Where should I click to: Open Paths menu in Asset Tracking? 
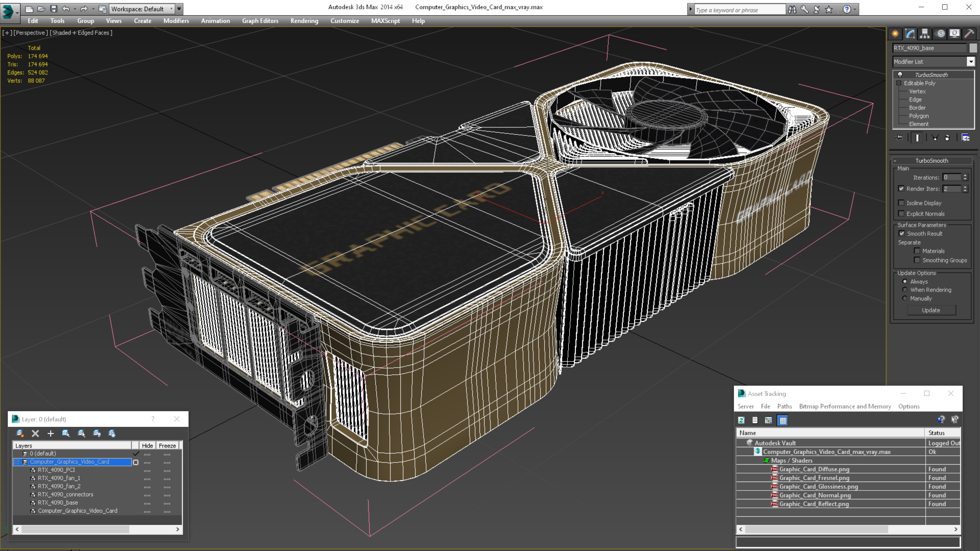(784, 406)
